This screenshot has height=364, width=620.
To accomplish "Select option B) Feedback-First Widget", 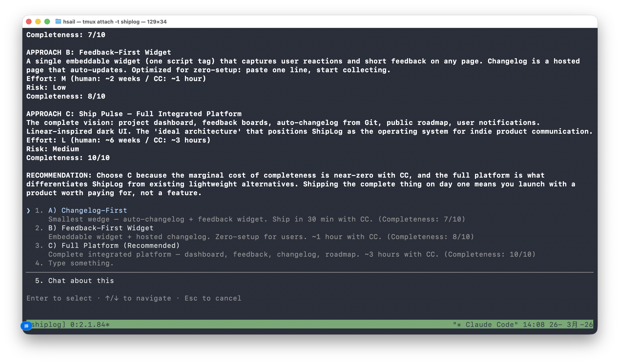I will [101, 228].
